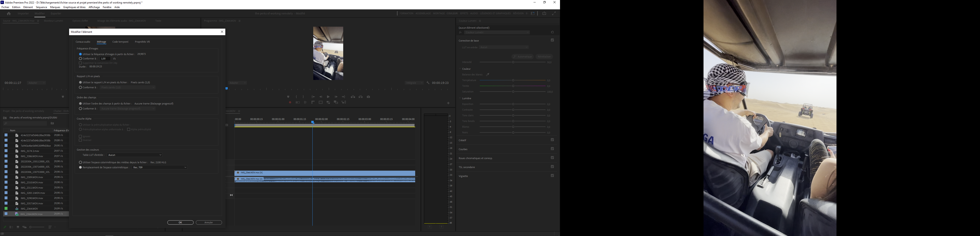Adjust the Saturation slider

click(x=513, y=92)
